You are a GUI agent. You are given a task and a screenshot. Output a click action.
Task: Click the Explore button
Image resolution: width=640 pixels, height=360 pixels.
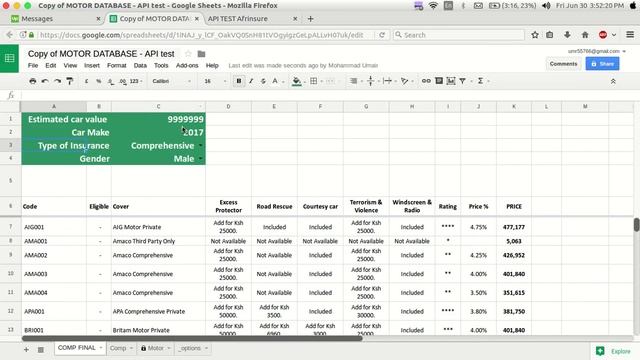tap(615, 351)
